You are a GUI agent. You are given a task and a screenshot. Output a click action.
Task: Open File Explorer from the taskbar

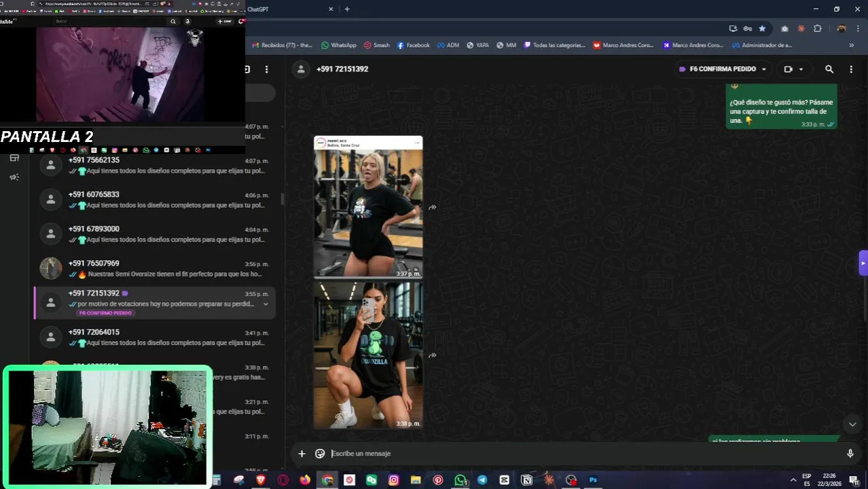coord(416,480)
